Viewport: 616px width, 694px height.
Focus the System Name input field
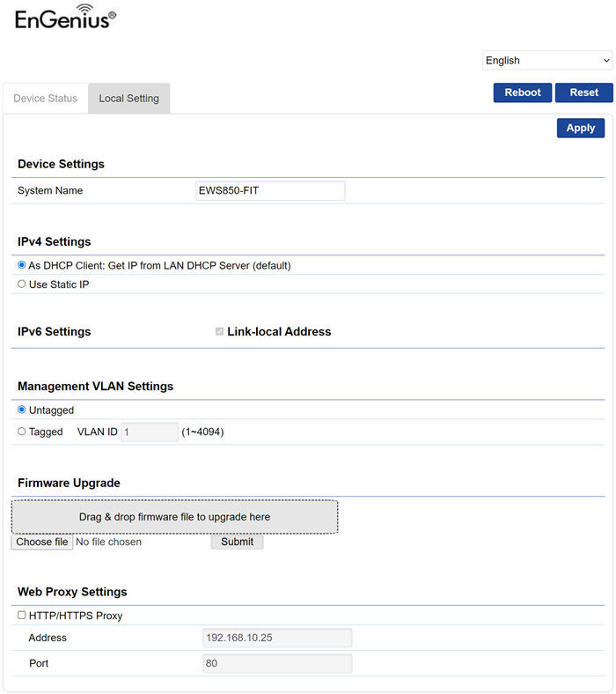coord(270,191)
